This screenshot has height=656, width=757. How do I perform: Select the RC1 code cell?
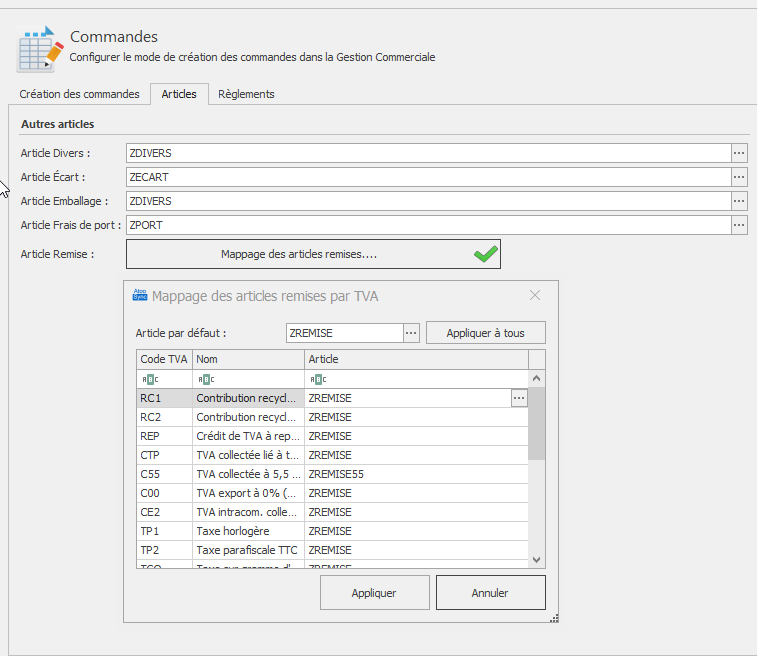[x=164, y=398]
